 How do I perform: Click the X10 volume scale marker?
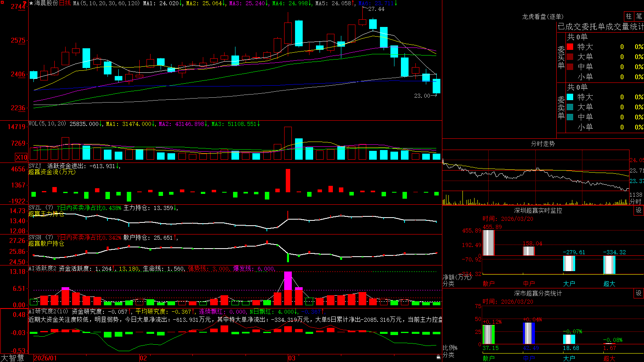tap(21, 157)
